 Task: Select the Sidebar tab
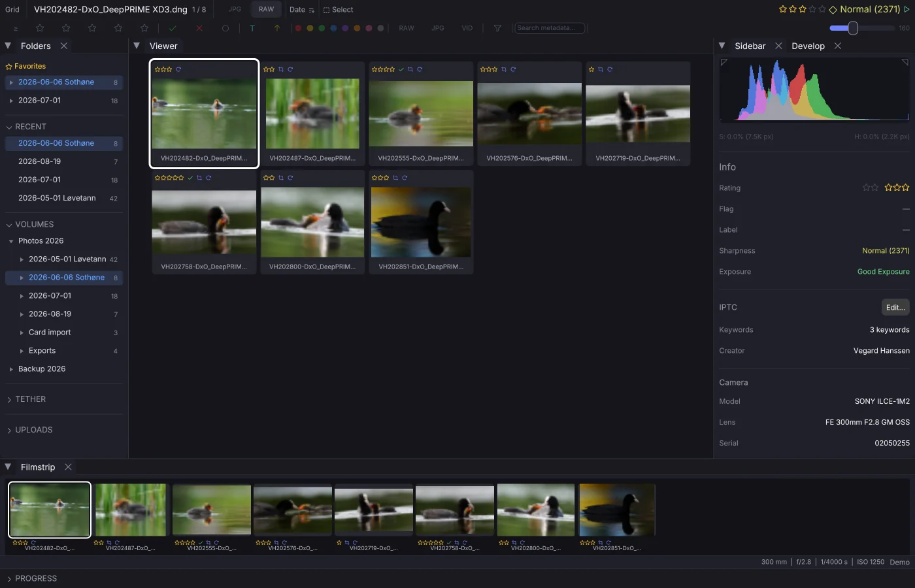[750, 46]
